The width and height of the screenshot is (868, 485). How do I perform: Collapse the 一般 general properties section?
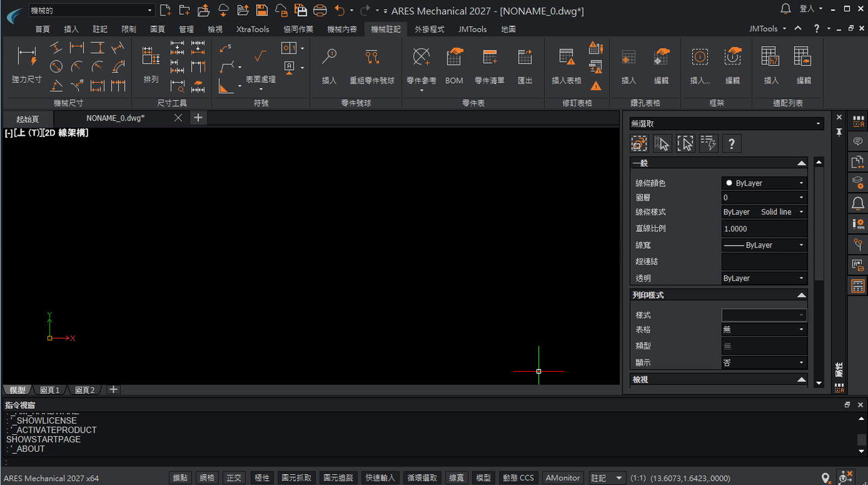click(802, 163)
